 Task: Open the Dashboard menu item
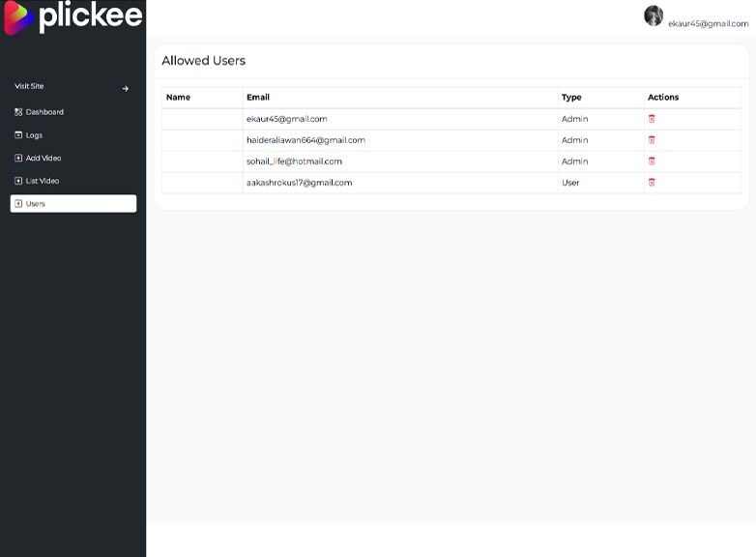(44, 112)
